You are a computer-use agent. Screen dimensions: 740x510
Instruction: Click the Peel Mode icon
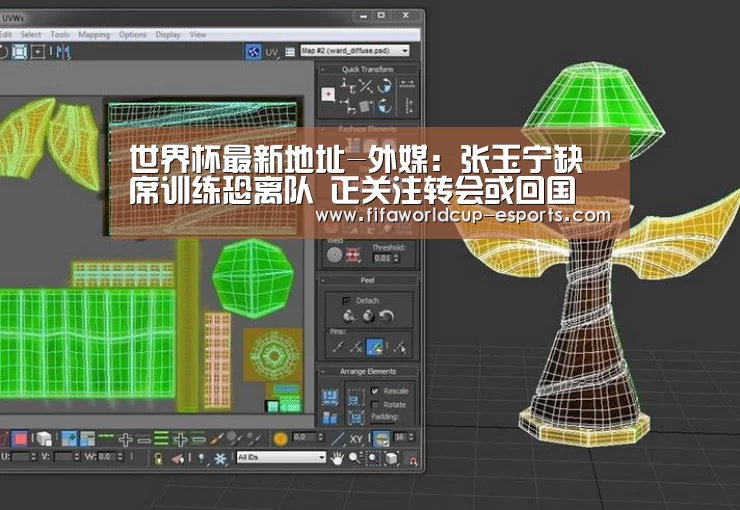tap(369, 316)
